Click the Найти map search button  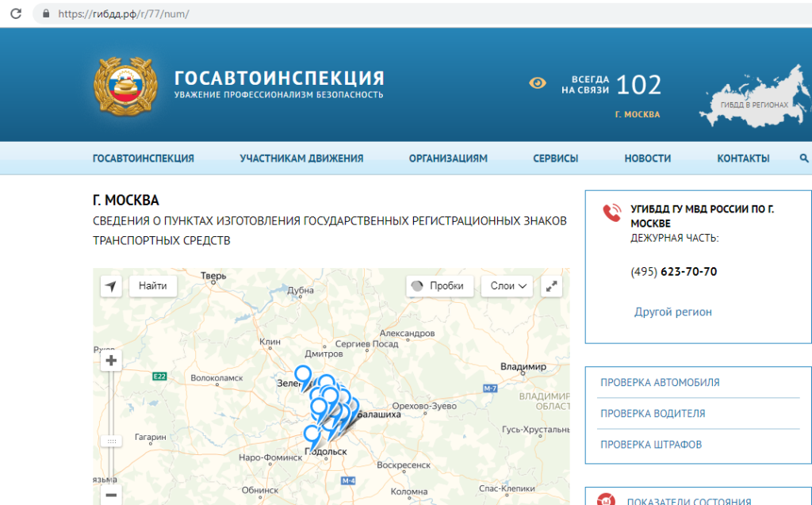click(153, 286)
